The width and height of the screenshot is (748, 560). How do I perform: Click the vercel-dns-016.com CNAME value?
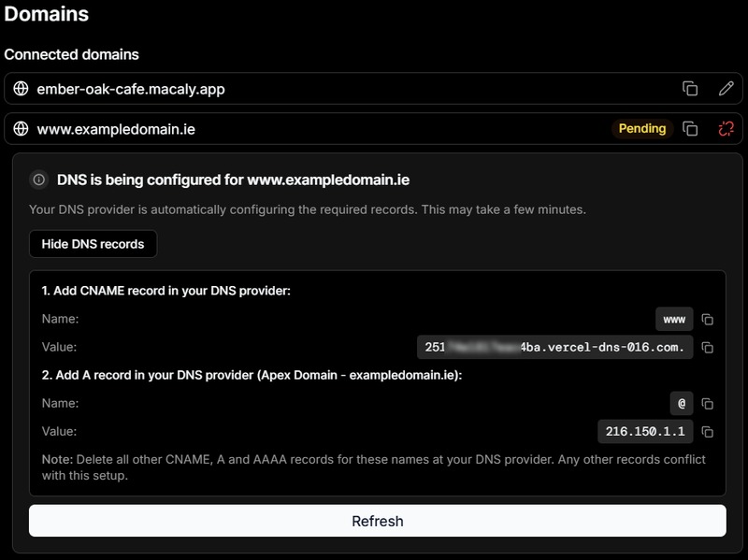[x=554, y=347]
